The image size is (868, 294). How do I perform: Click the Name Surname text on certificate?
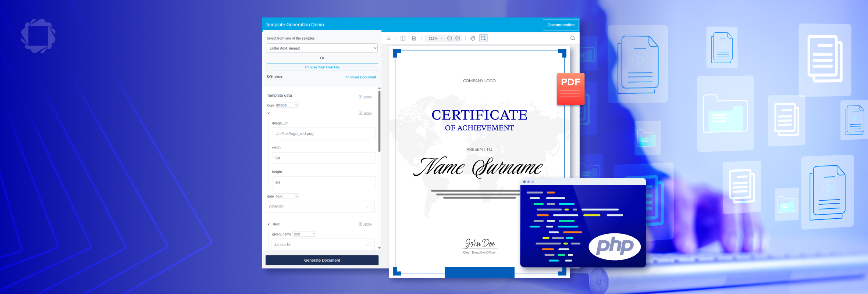478,167
